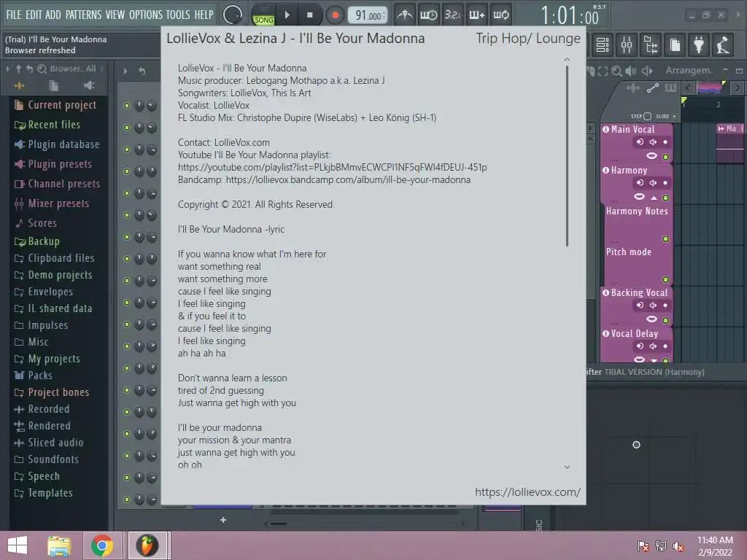The width and height of the screenshot is (747, 560).
Task: Click the tempo tapper icon
Action: tap(723, 44)
